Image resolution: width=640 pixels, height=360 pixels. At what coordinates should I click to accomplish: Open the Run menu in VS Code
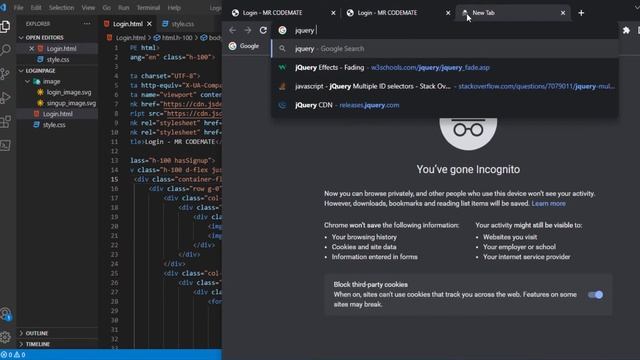point(124,8)
